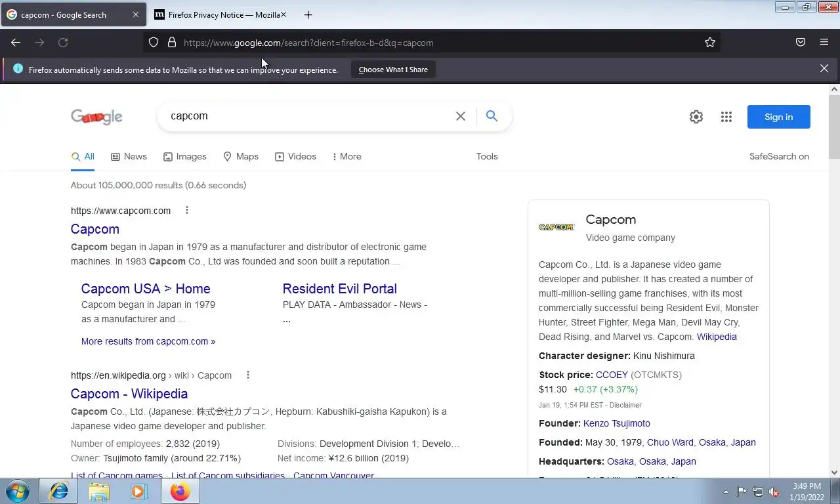Open the options menu beside capcom.com URL
Image resolution: width=840 pixels, height=504 pixels.
point(187,211)
